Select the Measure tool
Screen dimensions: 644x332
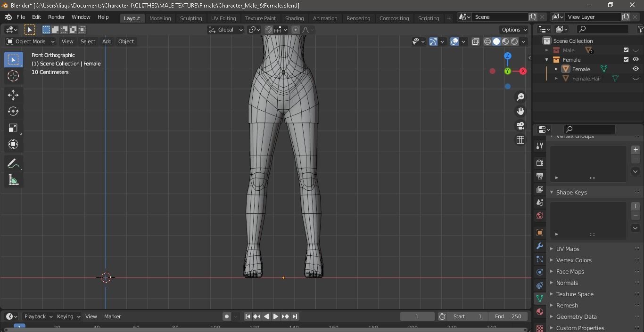pyautogui.click(x=13, y=180)
